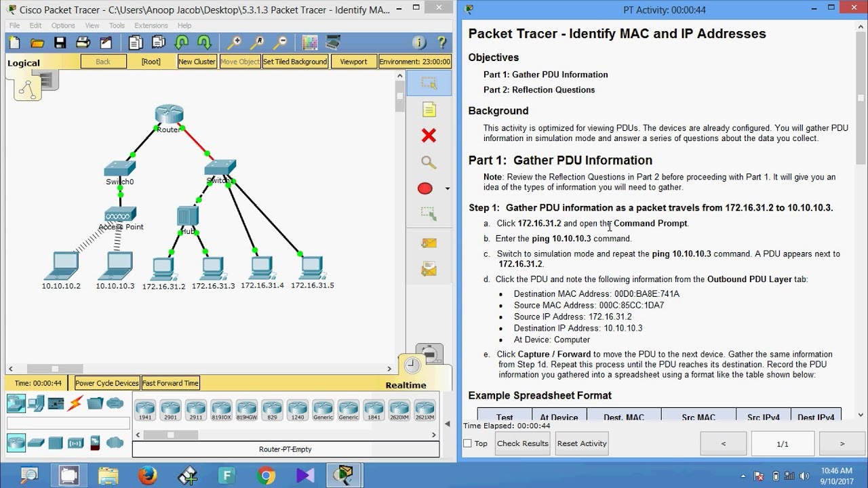This screenshot has height=488, width=868.
Task: Select the Switches subcategory icon
Action: 36,443
